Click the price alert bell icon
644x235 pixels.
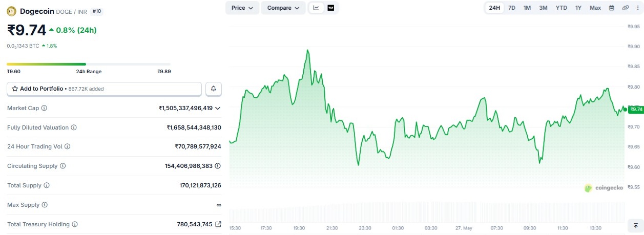214,89
